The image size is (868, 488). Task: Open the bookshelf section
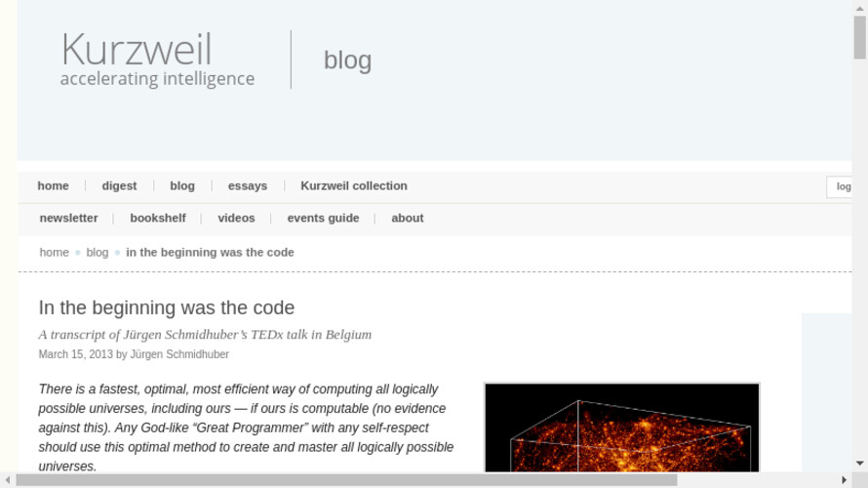(x=158, y=218)
